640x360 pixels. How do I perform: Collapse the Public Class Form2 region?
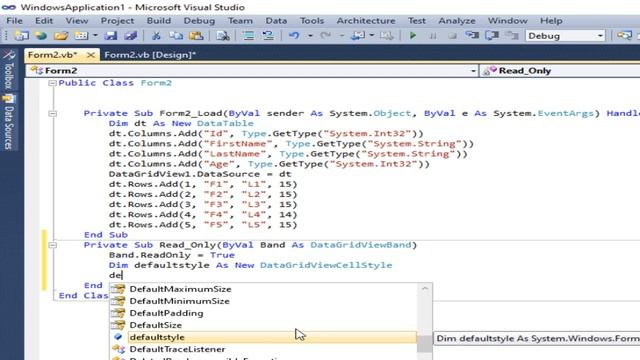(52, 83)
